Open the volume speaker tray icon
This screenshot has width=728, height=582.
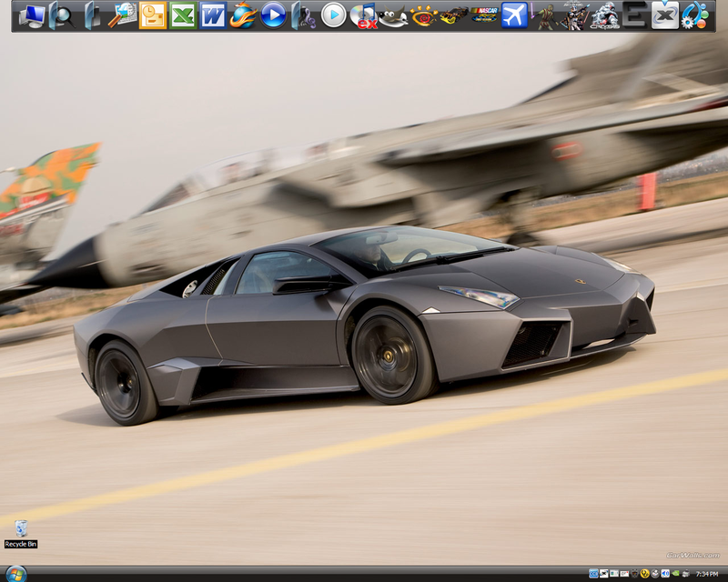tap(665, 574)
